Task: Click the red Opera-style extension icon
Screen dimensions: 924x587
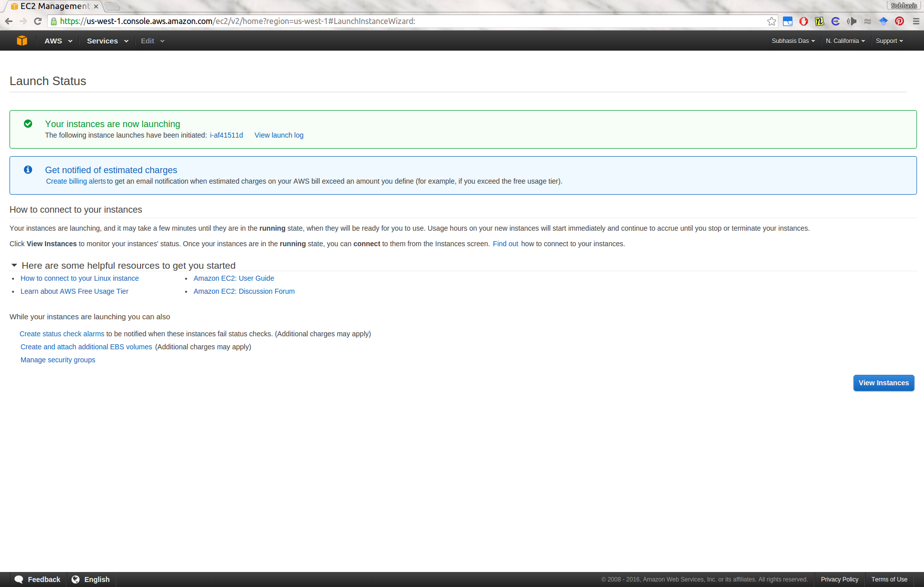Action: [x=803, y=21]
